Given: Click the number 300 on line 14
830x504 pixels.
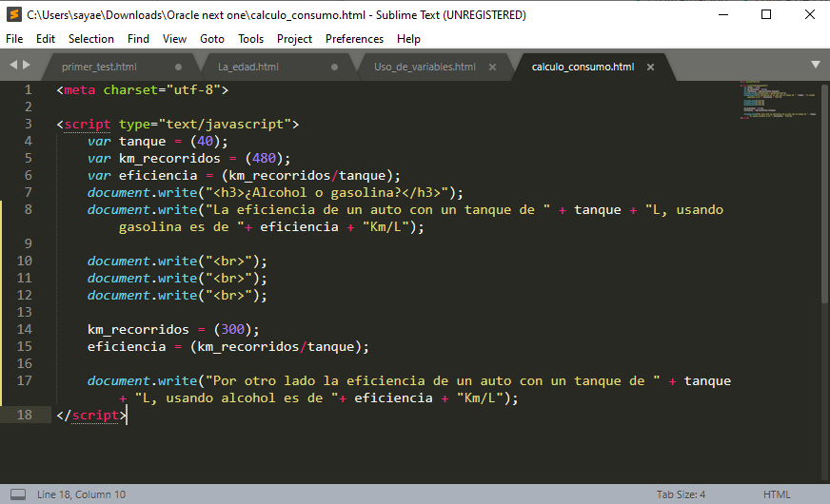Looking at the screenshot, I should click(x=232, y=329).
